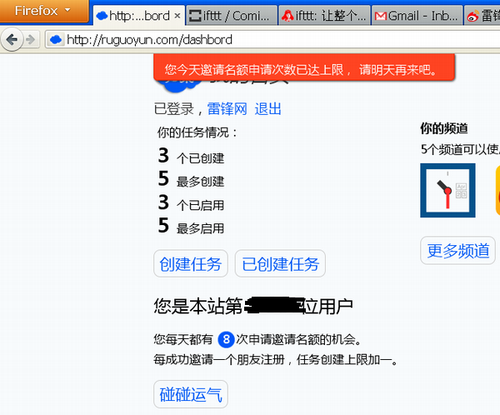Click the ifttt tab page icon
Image resolution: width=500 pixels, height=415 pixels.
click(x=195, y=16)
